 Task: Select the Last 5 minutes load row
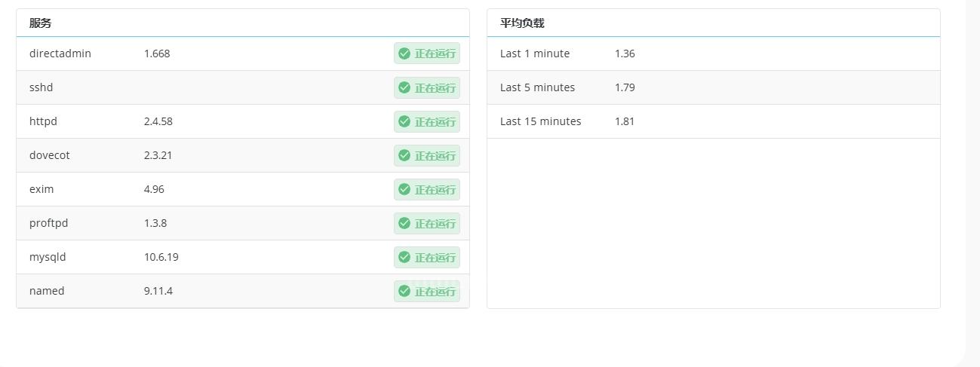[714, 87]
